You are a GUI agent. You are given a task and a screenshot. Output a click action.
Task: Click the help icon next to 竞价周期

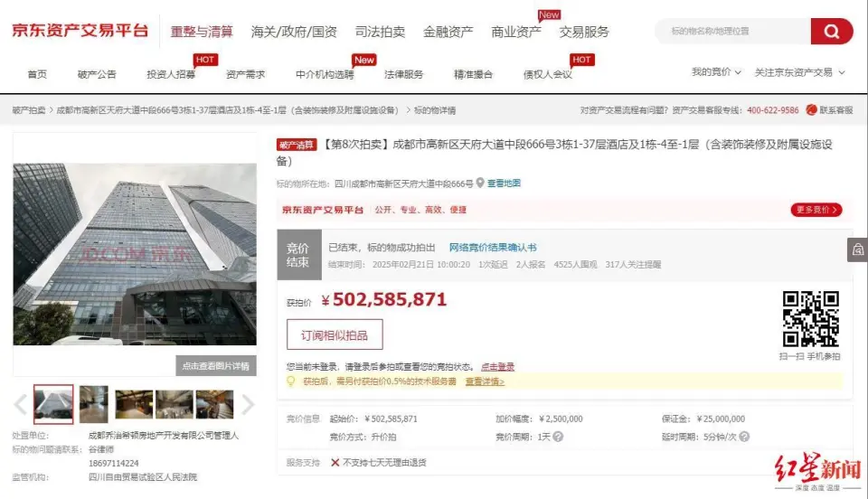(x=558, y=437)
